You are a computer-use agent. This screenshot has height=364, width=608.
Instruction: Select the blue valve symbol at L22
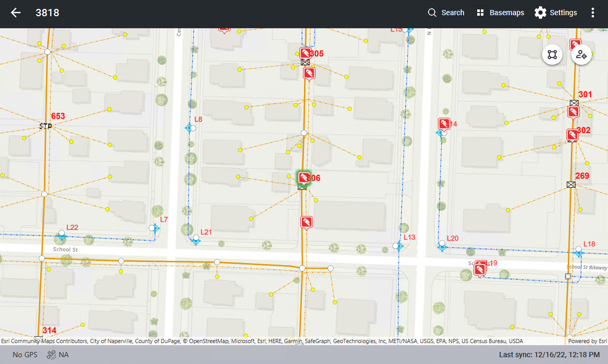pos(62,236)
